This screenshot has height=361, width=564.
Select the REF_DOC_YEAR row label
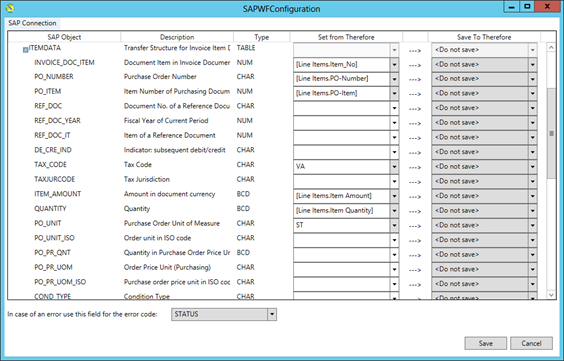tap(58, 121)
